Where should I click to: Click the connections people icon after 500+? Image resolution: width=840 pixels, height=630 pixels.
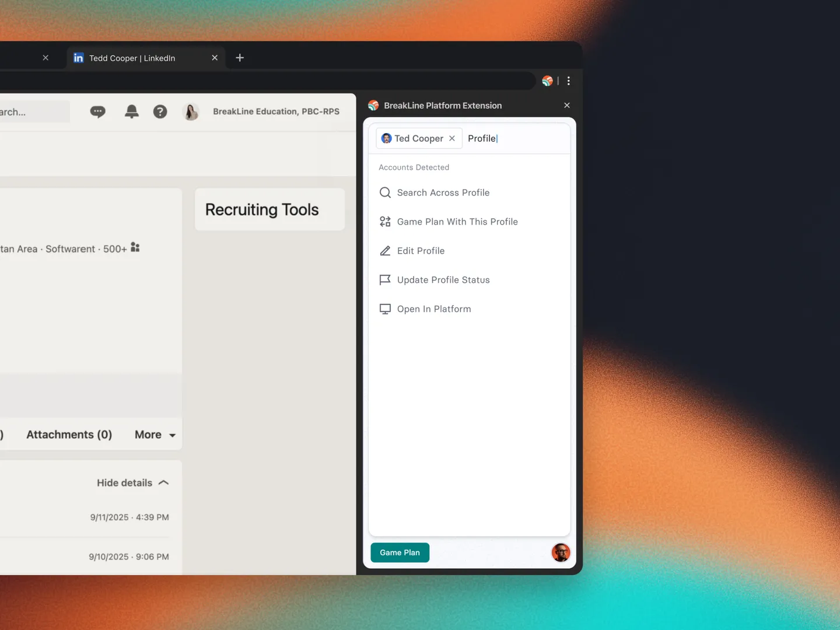135,247
